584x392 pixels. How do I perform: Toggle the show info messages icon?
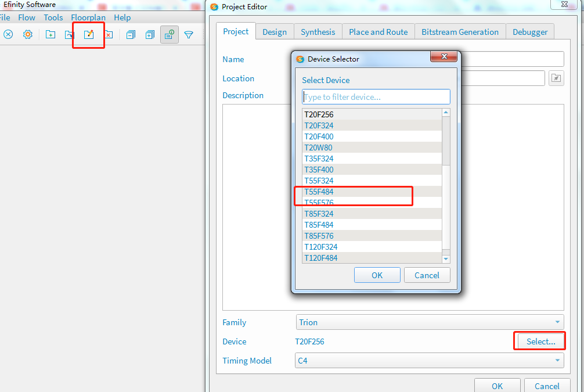(x=170, y=35)
